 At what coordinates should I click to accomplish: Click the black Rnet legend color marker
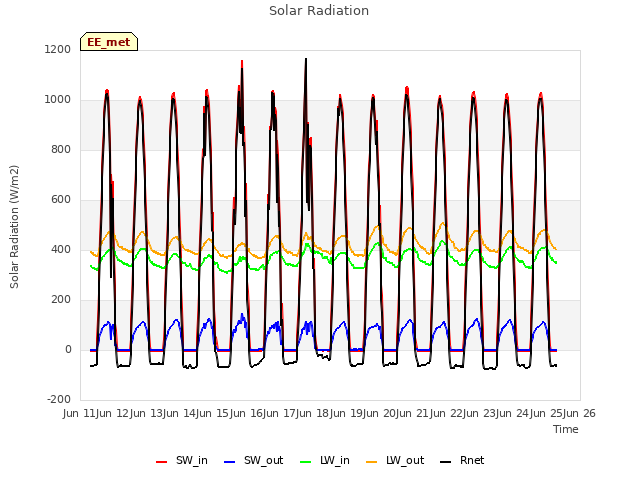tap(446, 462)
